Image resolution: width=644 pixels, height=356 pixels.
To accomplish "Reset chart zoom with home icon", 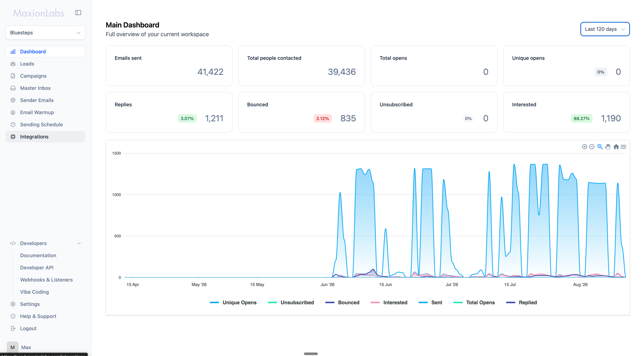I will coord(616,147).
